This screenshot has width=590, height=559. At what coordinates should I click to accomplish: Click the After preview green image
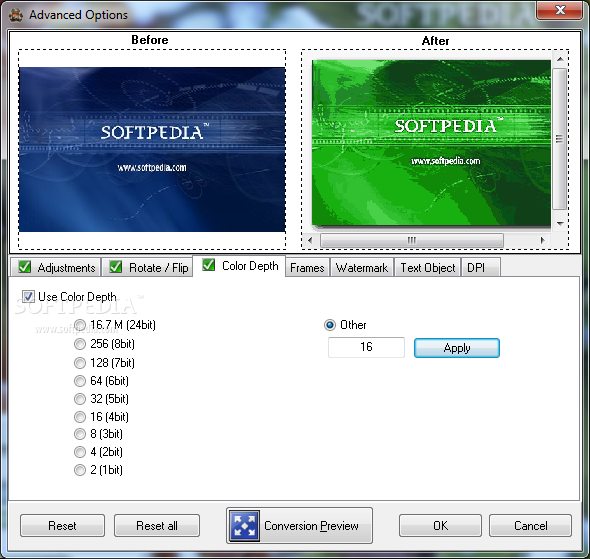432,143
